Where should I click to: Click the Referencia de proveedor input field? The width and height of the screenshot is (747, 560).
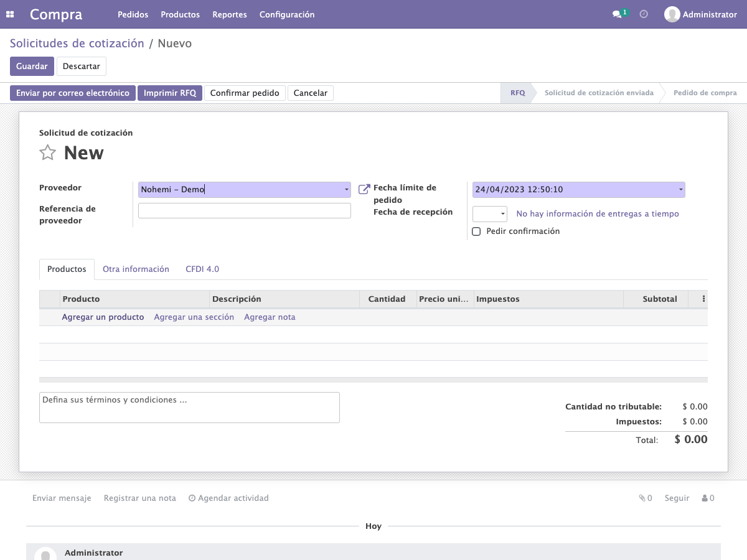245,211
